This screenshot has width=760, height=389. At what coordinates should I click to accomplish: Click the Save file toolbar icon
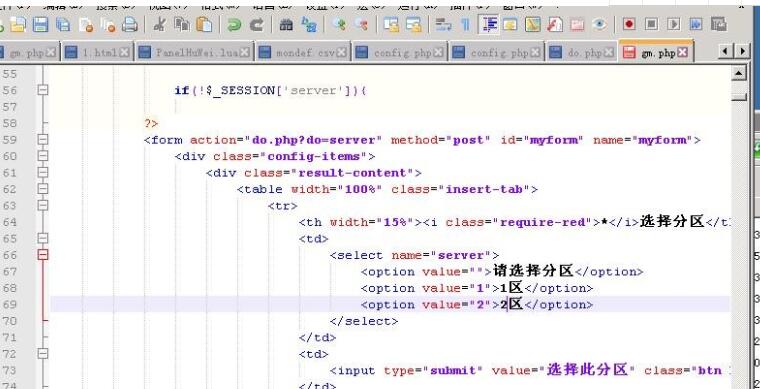(40, 24)
